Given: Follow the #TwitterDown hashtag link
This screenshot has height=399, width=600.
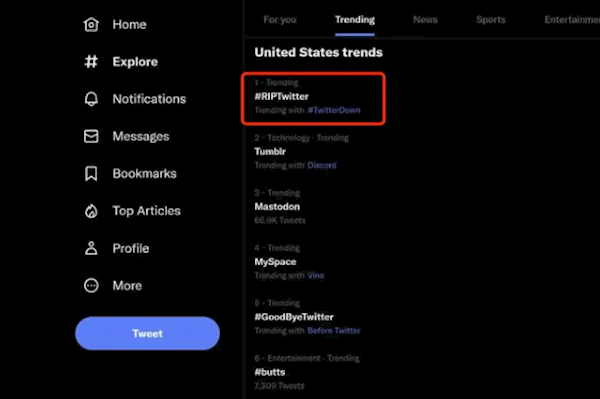Looking at the screenshot, I should click(334, 110).
